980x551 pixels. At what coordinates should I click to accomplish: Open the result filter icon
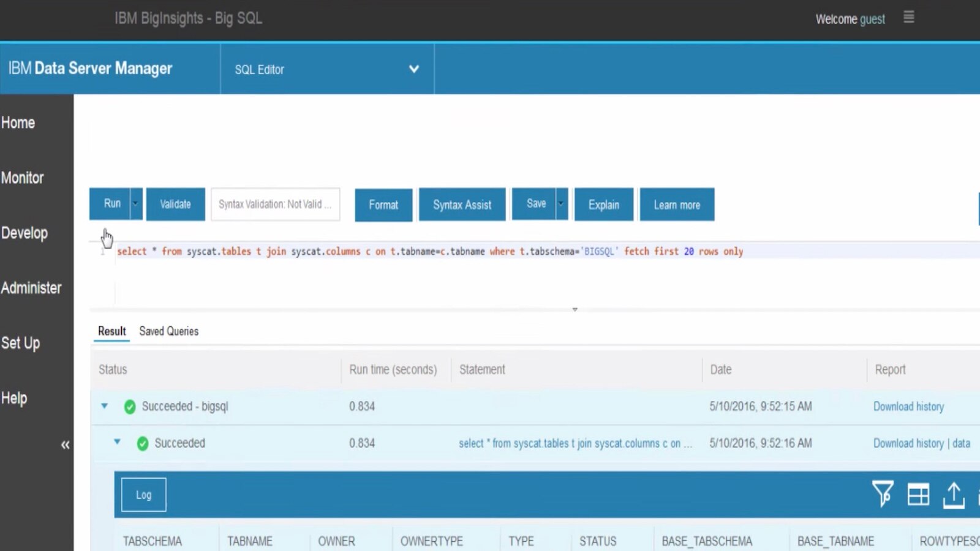882,494
